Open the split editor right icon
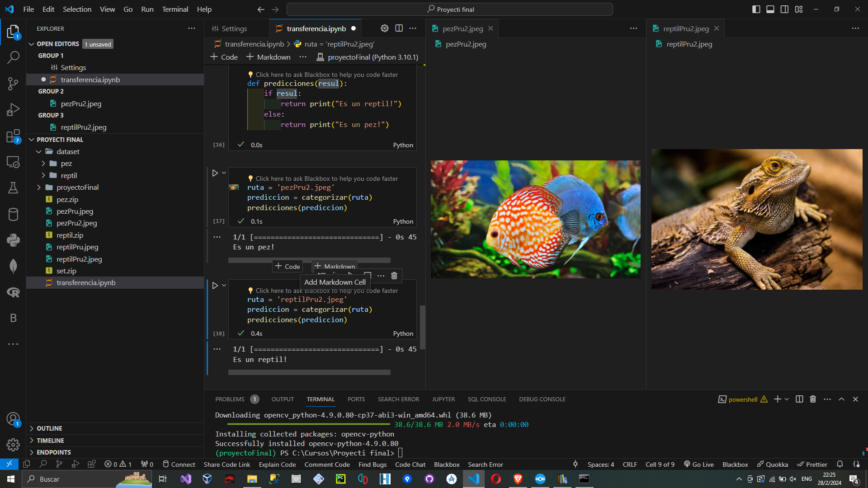 click(x=399, y=28)
